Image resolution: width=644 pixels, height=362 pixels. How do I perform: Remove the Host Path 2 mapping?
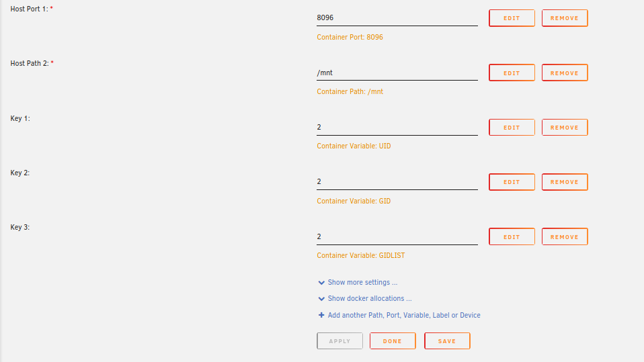pyautogui.click(x=565, y=73)
